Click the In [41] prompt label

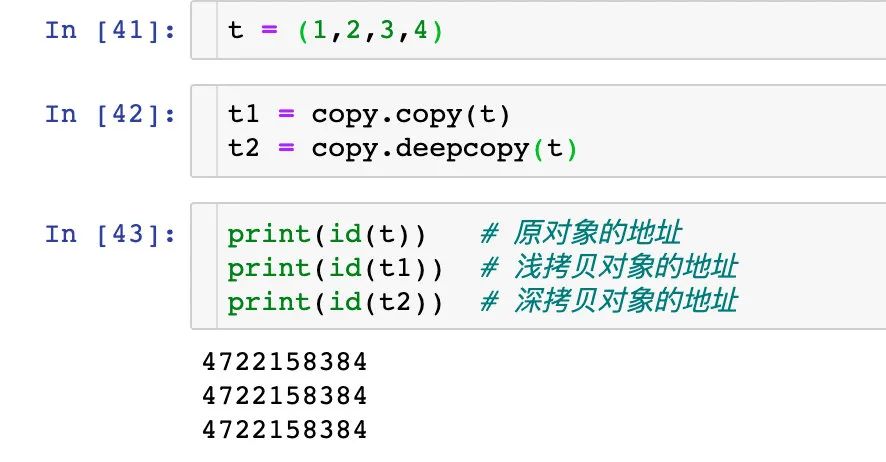tap(110, 30)
